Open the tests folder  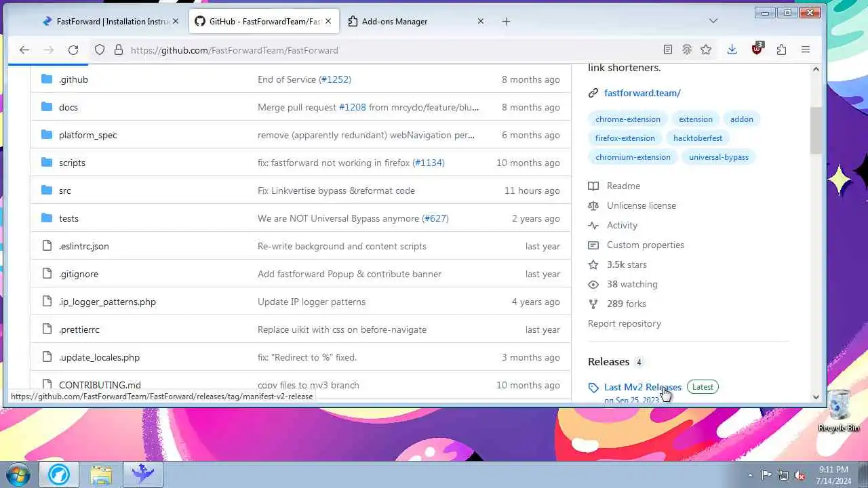[x=68, y=218]
